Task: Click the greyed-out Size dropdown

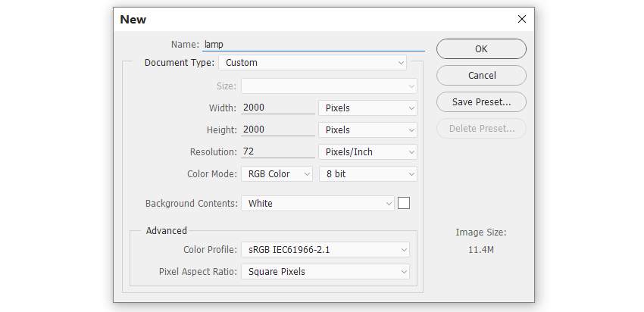Action: click(329, 86)
